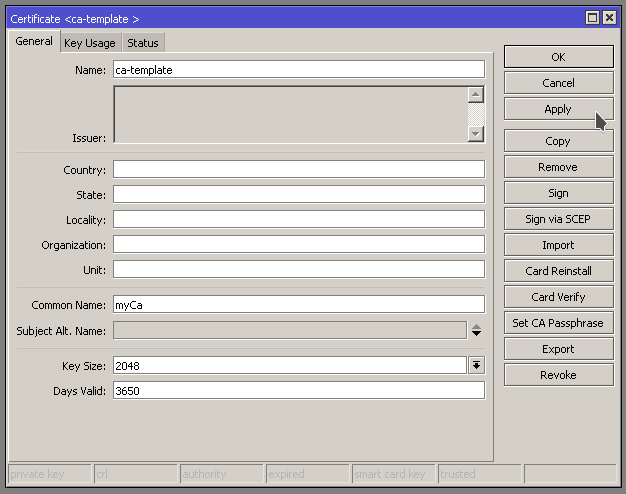Export the certificate
626x494 pixels.
click(x=558, y=349)
